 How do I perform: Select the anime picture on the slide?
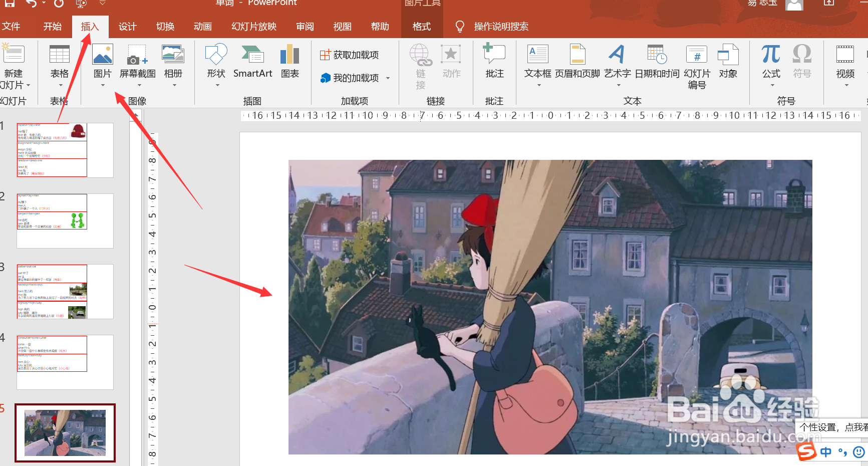(x=550, y=307)
